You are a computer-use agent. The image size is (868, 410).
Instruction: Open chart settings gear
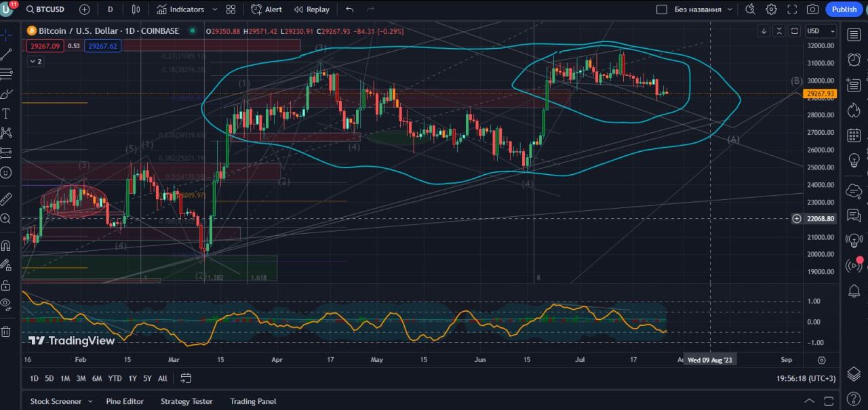772,9
